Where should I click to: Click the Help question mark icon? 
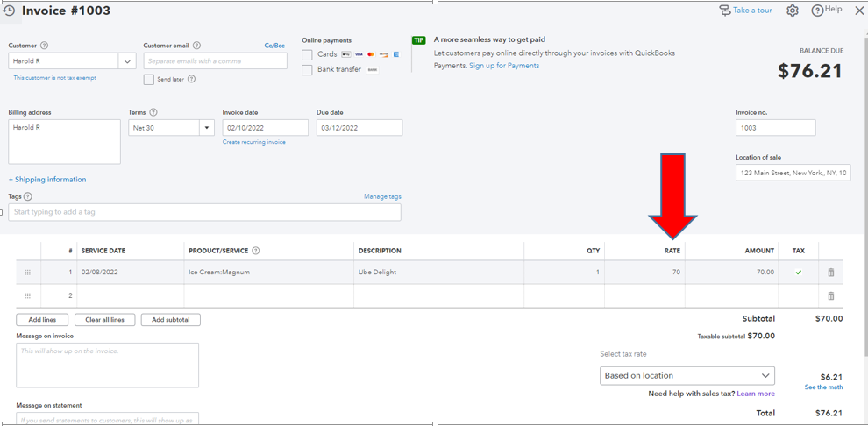(817, 11)
